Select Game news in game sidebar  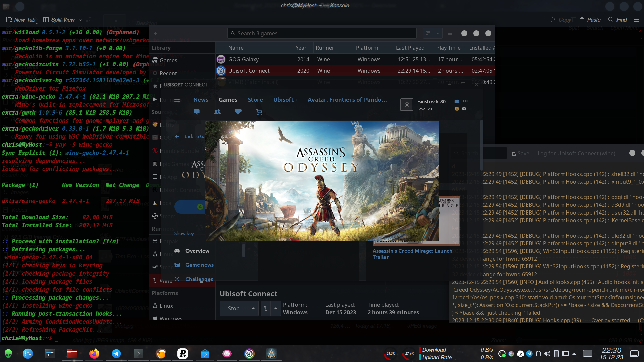[199, 265]
